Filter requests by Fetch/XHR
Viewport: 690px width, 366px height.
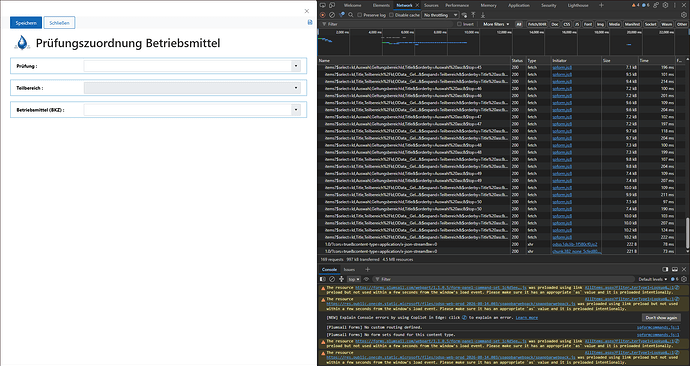(x=537, y=24)
